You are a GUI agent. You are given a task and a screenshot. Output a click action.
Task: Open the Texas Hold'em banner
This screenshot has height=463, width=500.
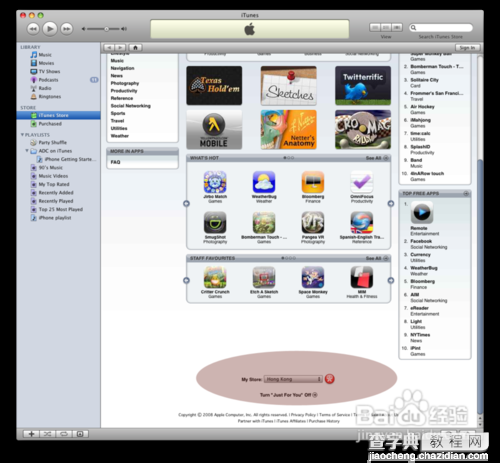point(214,86)
